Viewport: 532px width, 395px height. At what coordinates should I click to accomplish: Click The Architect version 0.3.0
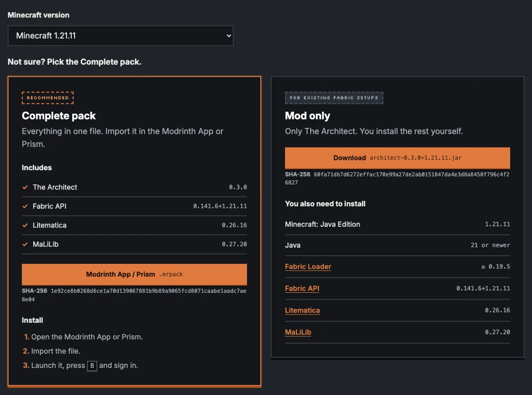point(238,187)
